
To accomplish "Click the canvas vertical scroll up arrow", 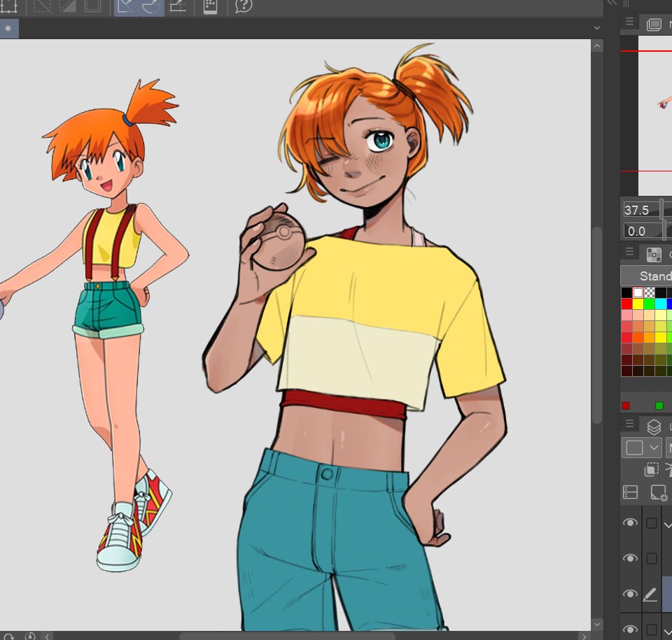I will [x=597, y=46].
